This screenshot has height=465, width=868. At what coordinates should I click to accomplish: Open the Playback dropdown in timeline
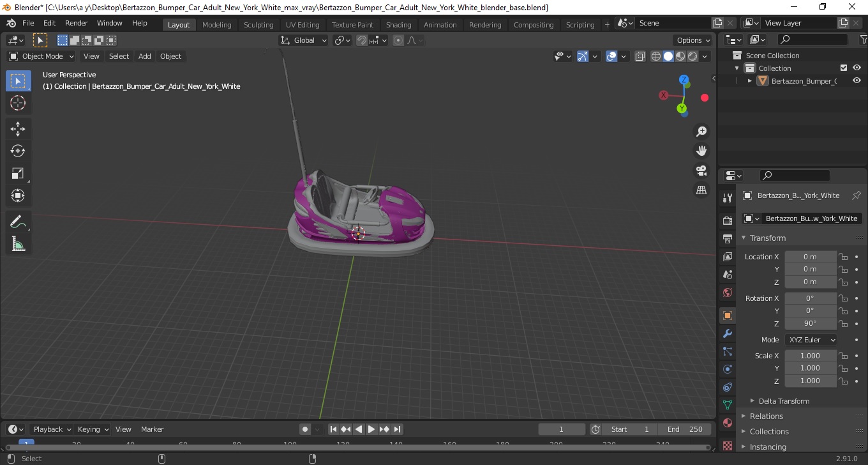51,429
